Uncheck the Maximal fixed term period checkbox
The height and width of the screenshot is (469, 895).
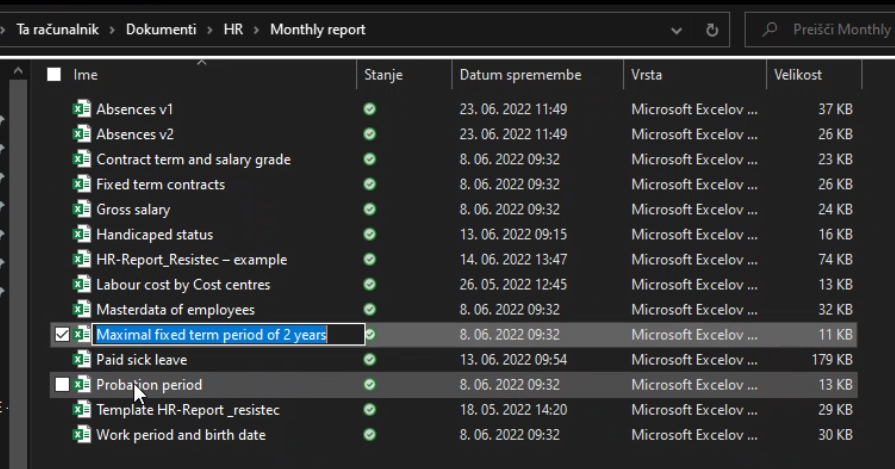click(x=62, y=334)
